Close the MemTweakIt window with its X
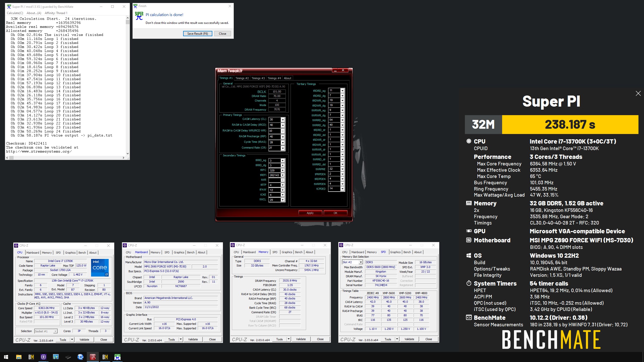 click(x=343, y=70)
